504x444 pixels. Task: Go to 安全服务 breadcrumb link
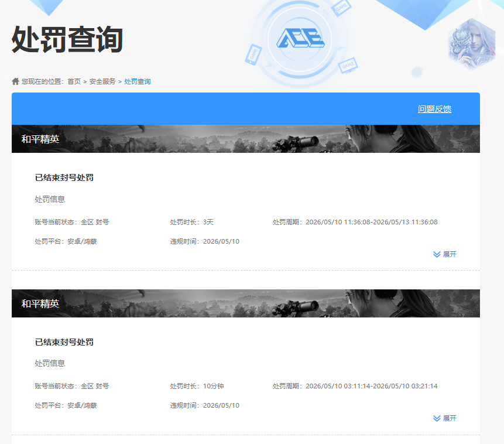tap(102, 81)
